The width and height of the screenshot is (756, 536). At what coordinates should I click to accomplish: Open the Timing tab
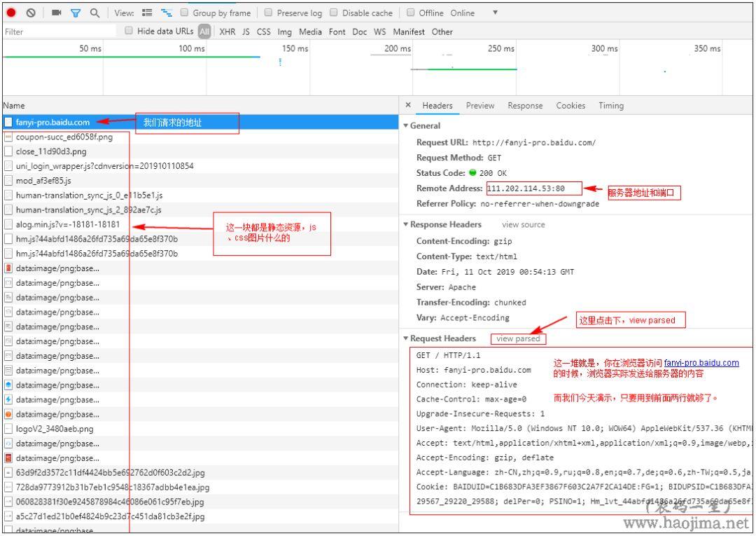610,105
